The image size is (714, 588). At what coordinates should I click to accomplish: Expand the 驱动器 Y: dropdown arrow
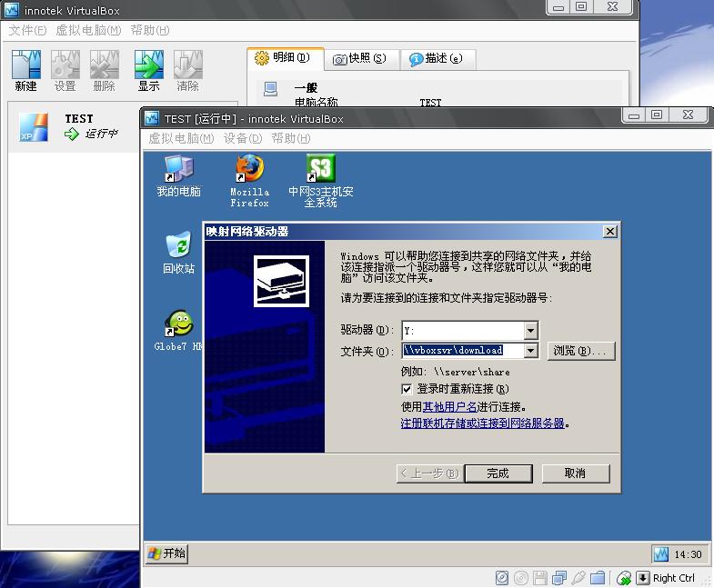pos(530,331)
